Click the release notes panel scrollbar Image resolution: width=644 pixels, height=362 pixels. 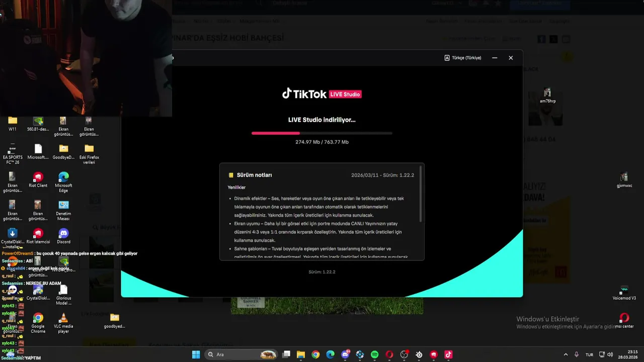(420, 194)
